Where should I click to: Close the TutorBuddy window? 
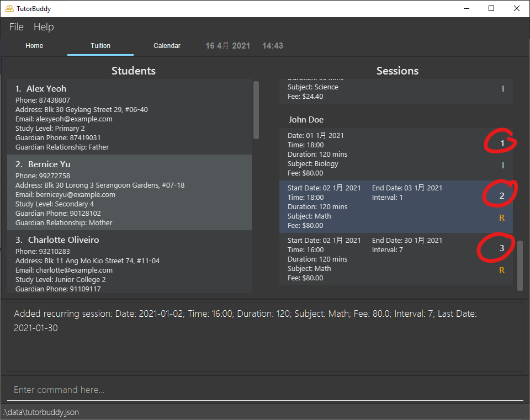(517, 8)
